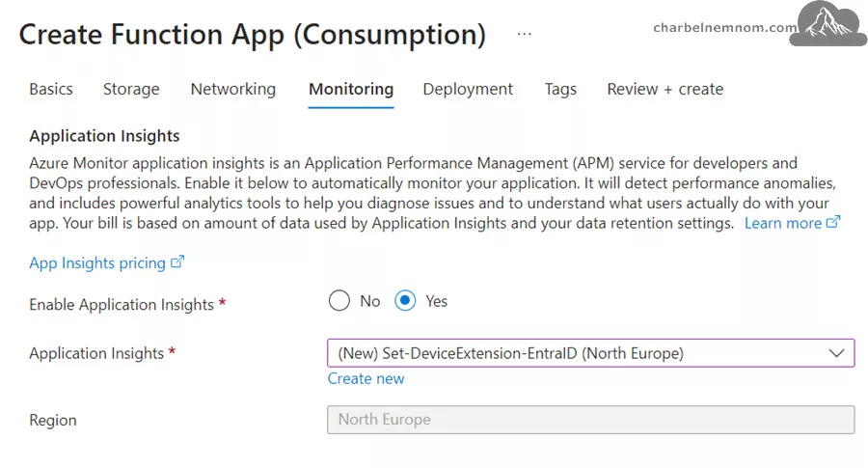The height and width of the screenshot is (468, 868).
Task: Select the Monitoring tab
Action: (x=351, y=89)
